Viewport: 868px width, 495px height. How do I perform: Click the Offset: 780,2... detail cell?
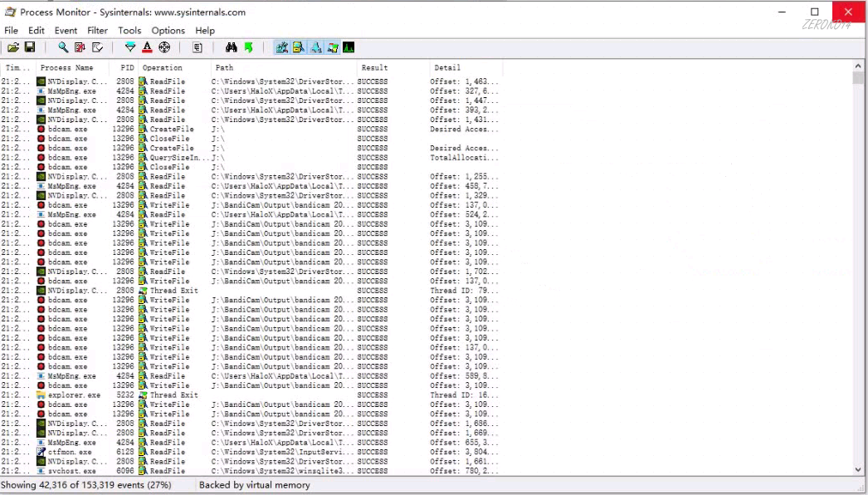click(464, 471)
